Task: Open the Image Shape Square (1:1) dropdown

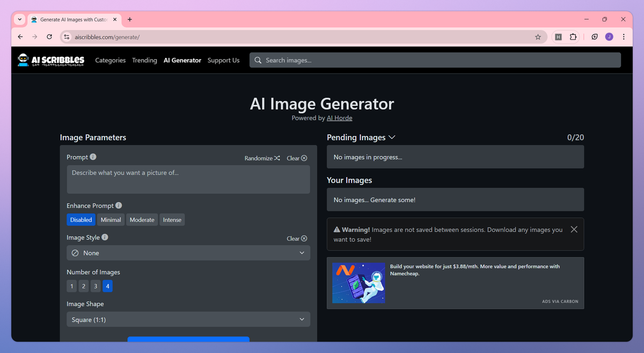Action: point(188,320)
